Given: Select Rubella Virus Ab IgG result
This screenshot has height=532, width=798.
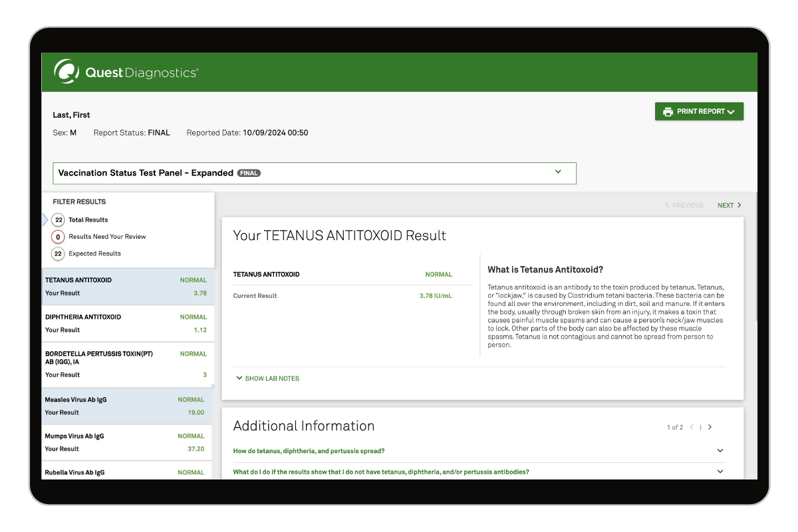Looking at the screenshot, I should [x=126, y=472].
